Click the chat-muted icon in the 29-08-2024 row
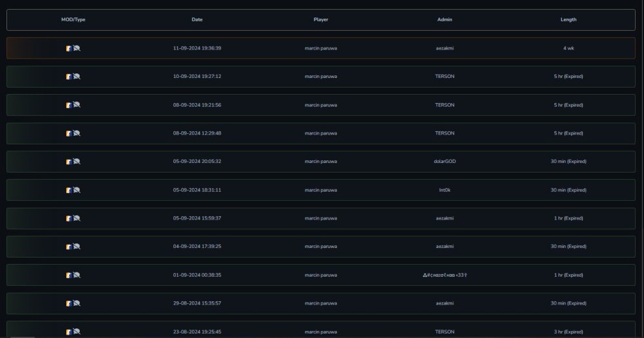Image resolution: width=644 pixels, height=338 pixels. [77, 303]
